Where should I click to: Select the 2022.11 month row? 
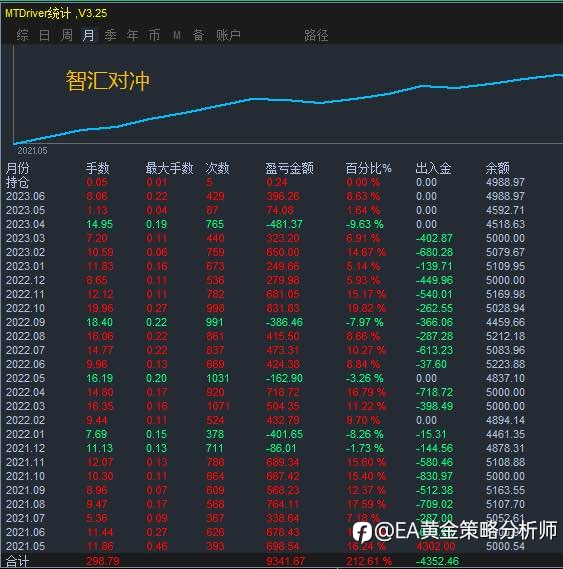coord(265,294)
